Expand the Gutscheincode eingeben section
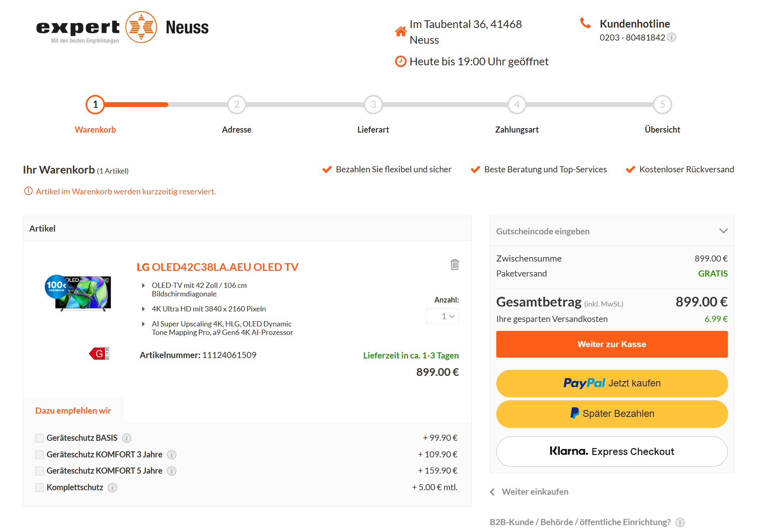The height and width of the screenshot is (532, 774). (611, 231)
